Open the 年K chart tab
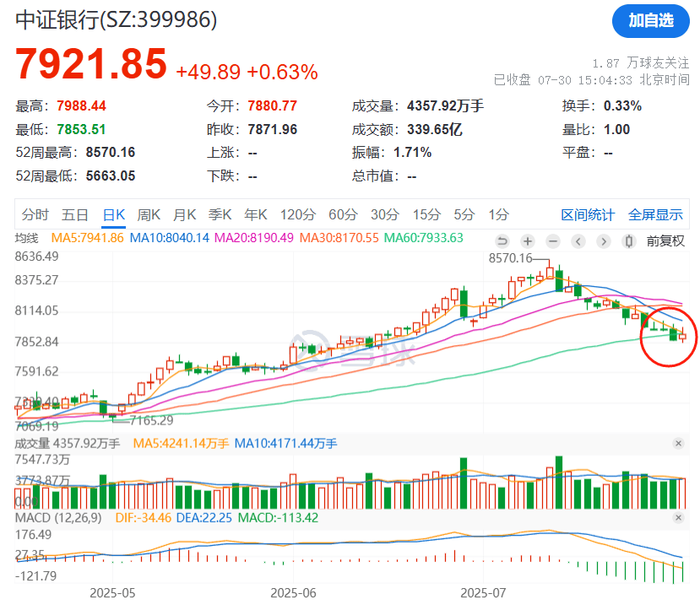700x605 pixels. [x=255, y=214]
